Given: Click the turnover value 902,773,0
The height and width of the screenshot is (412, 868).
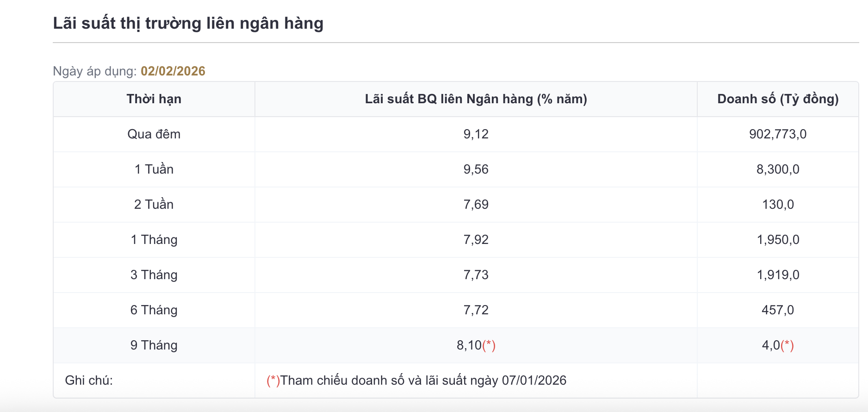Looking at the screenshot, I should tap(778, 134).
